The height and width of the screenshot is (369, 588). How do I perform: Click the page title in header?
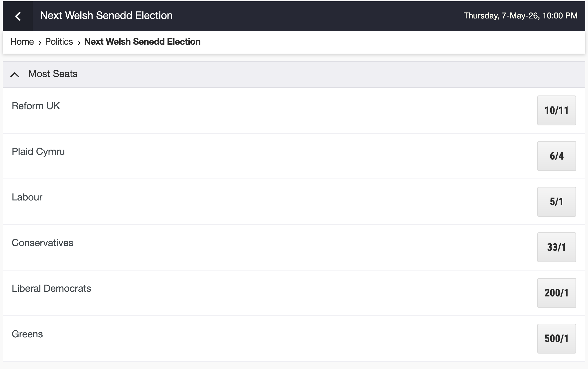[x=106, y=15]
